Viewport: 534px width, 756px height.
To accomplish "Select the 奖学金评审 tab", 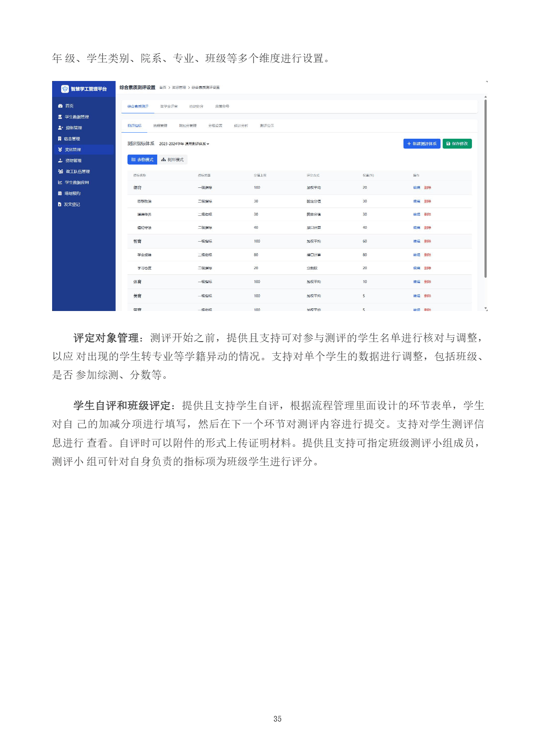I will (169, 106).
